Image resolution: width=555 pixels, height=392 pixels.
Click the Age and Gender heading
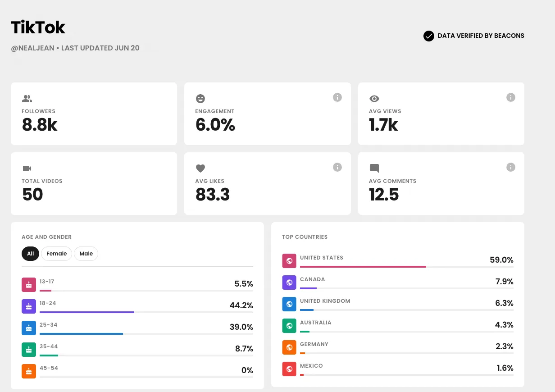tap(47, 237)
